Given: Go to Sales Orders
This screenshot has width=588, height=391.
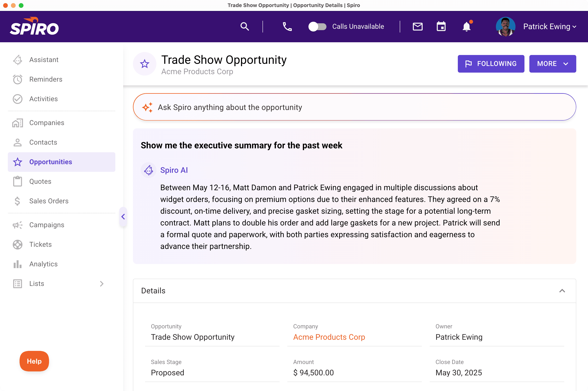Looking at the screenshot, I should 62,201.
